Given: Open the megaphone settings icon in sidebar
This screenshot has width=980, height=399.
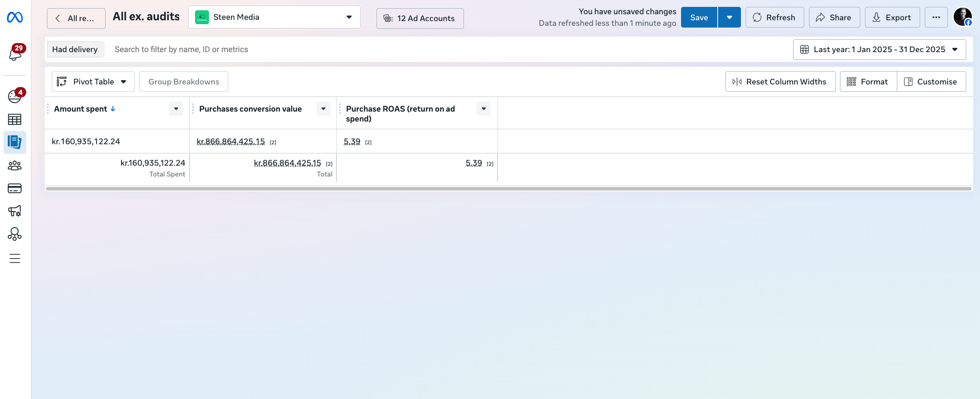Looking at the screenshot, I should click(x=15, y=211).
